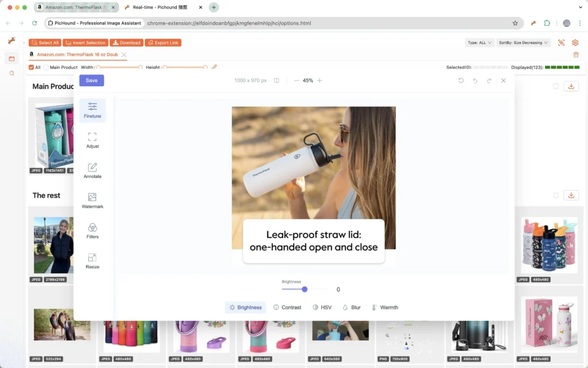Select the Finetune tool
This screenshot has height=368, width=588.
pos(92,110)
